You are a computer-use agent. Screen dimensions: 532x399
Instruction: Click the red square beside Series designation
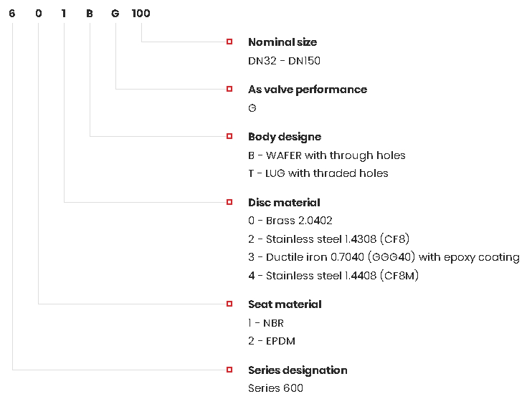229,370
